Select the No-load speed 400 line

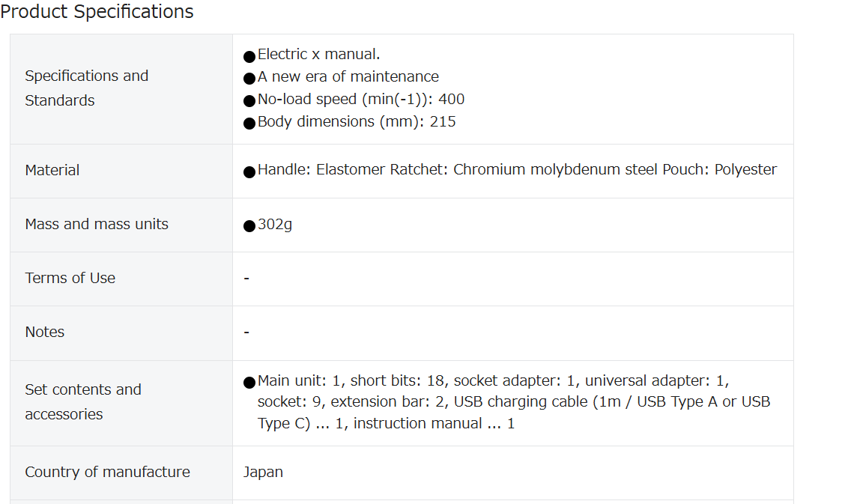click(360, 100)
